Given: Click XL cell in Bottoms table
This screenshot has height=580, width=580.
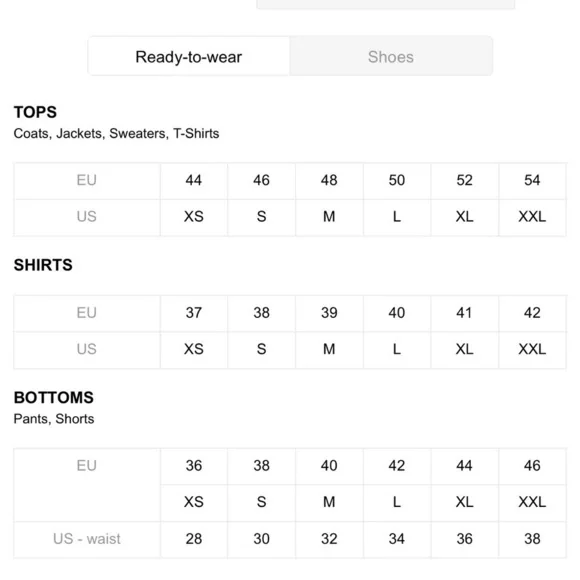Looking at the screenshot, I should click(465, 502).
